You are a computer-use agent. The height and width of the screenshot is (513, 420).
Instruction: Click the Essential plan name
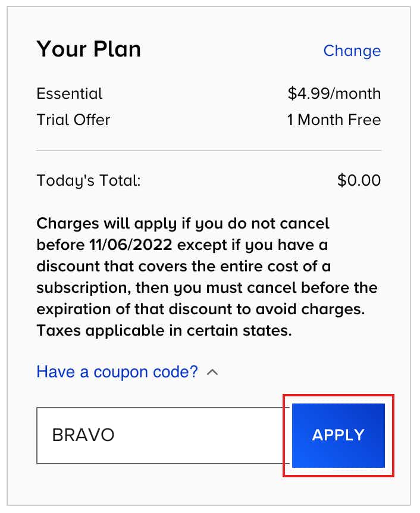point(70,93)
